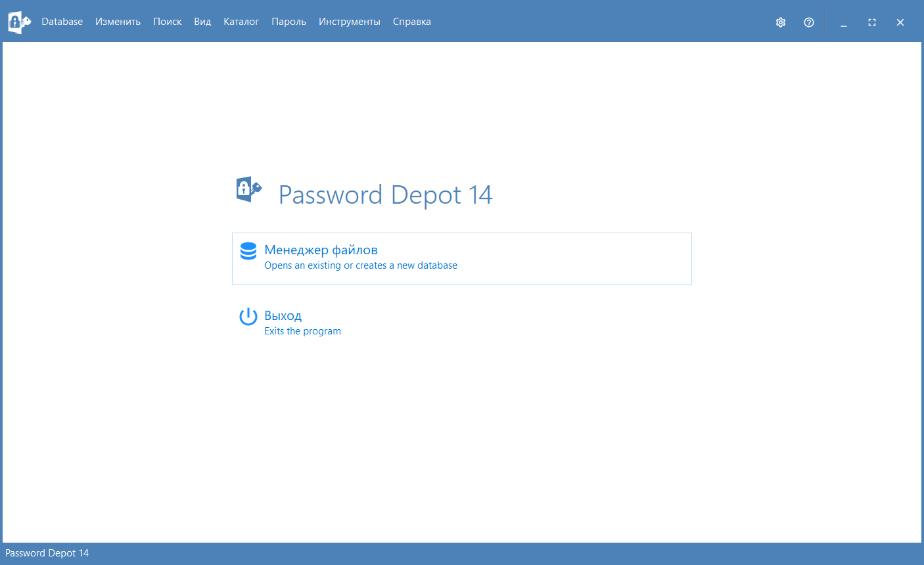Open the Справка menu
Image resolution: width=924 pixels, height=565 pixels.
[x=411, y=22]
